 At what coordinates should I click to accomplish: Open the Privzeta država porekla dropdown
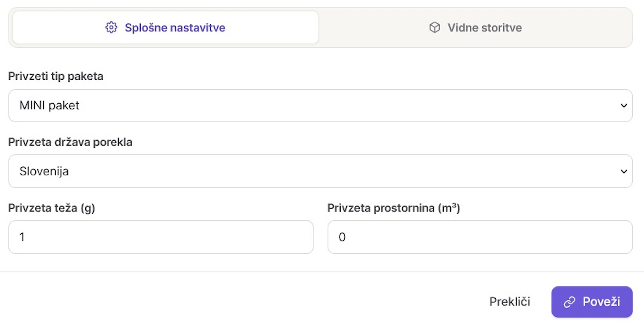tap(320, 171)
